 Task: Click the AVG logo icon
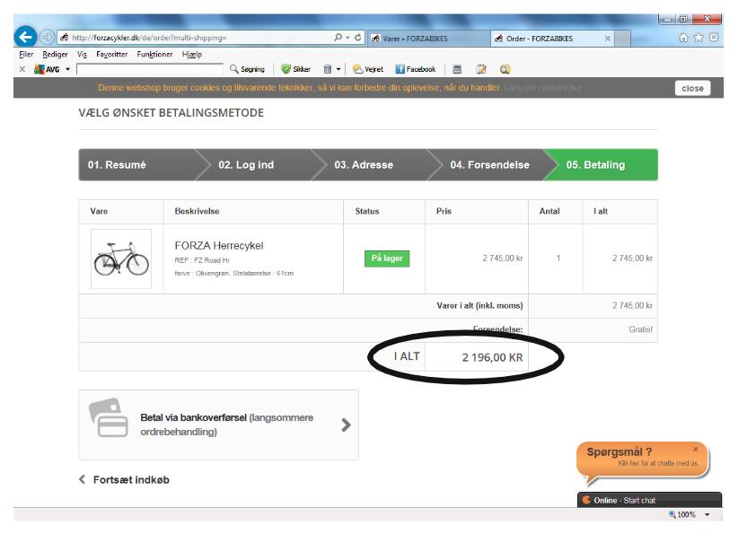point(47,69)
